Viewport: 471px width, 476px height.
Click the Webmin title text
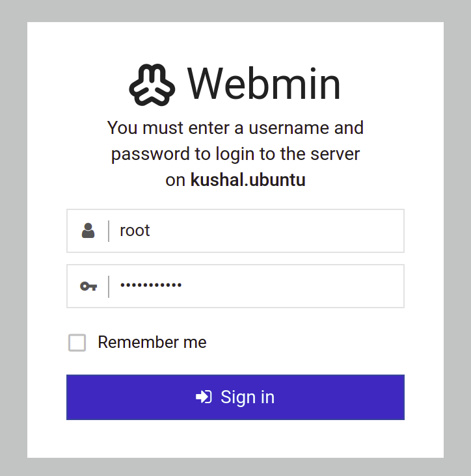point(263,84)
